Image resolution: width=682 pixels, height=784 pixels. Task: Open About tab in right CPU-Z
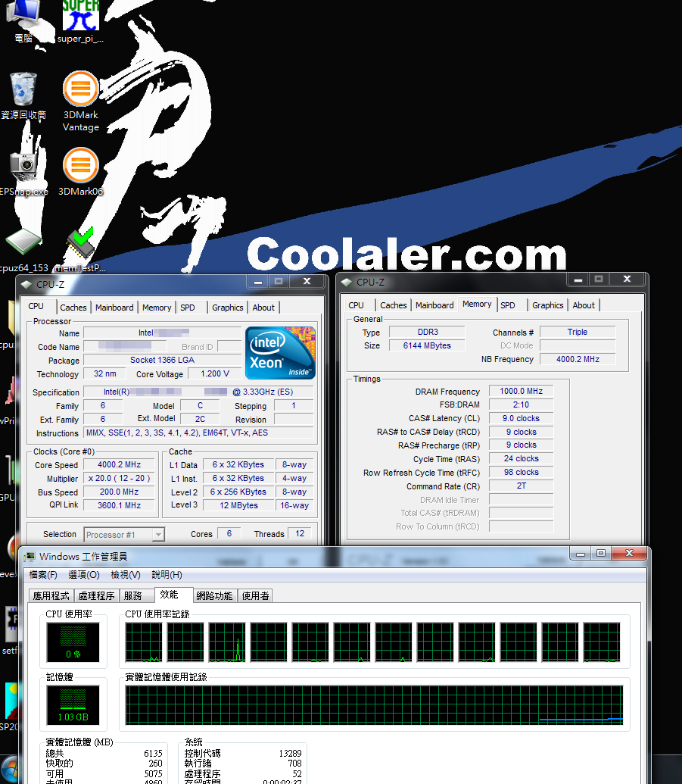[584, 305]
